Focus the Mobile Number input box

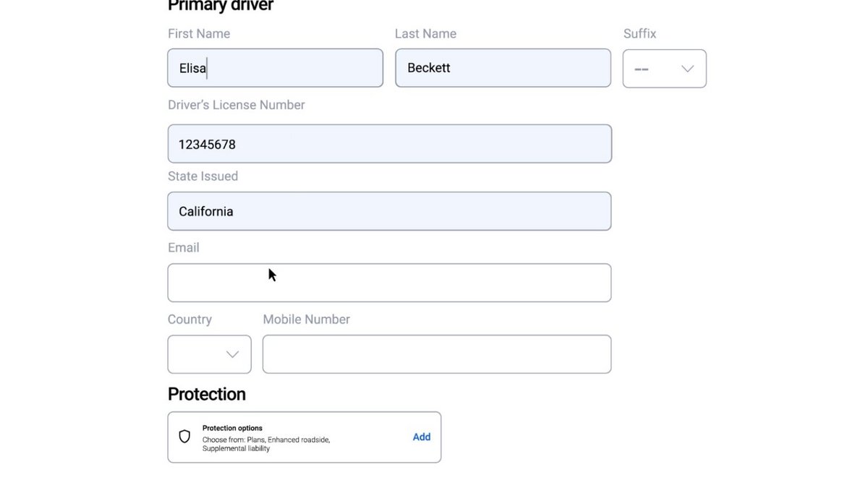436,354
